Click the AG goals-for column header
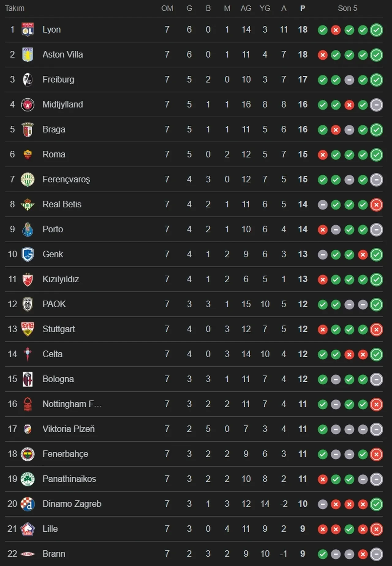 click(x=246, y=8)
